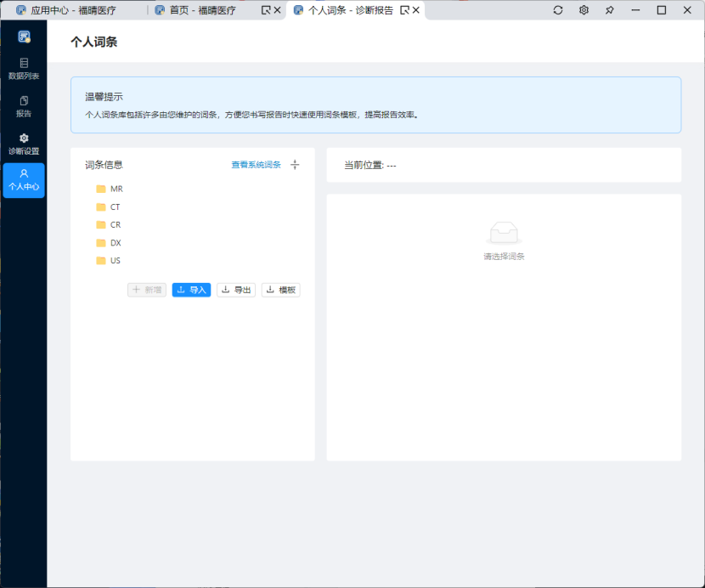Open browser settings via the gear icon
Screen dimensions: 705x588
pos(584,9)
